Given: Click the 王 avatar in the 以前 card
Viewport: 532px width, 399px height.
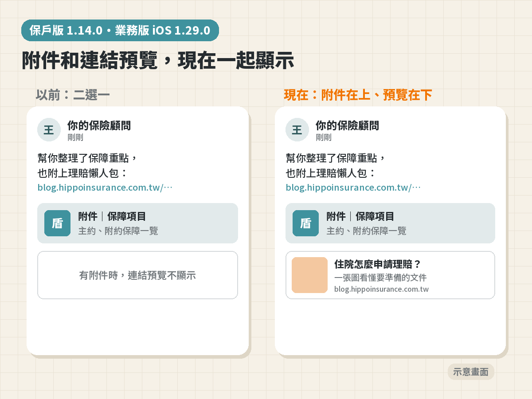Looking at the screenshot, I should [49, 129].
